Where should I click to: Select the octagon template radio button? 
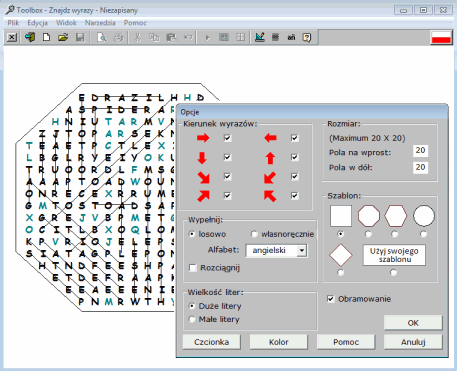[368, 234]
